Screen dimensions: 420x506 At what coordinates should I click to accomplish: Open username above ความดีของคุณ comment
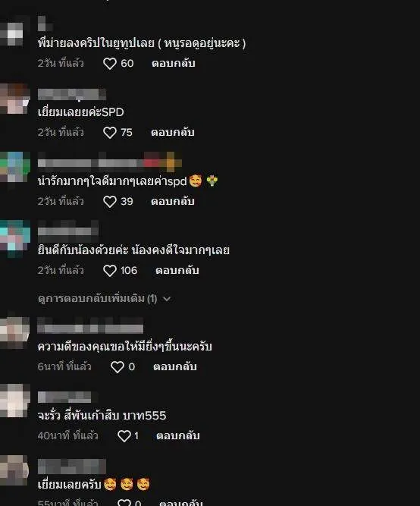[x=90, y=325]
